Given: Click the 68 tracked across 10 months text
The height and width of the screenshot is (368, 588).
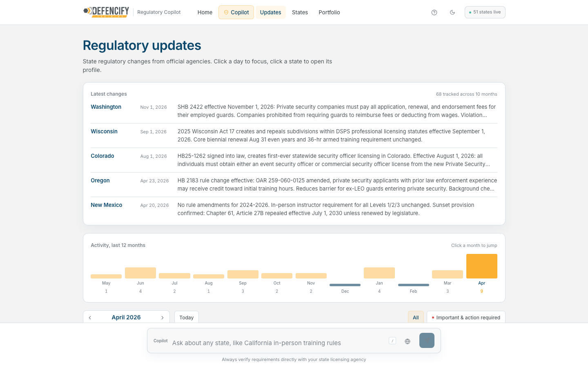Looking at the screenshot, I should click(x=466, y=94).
